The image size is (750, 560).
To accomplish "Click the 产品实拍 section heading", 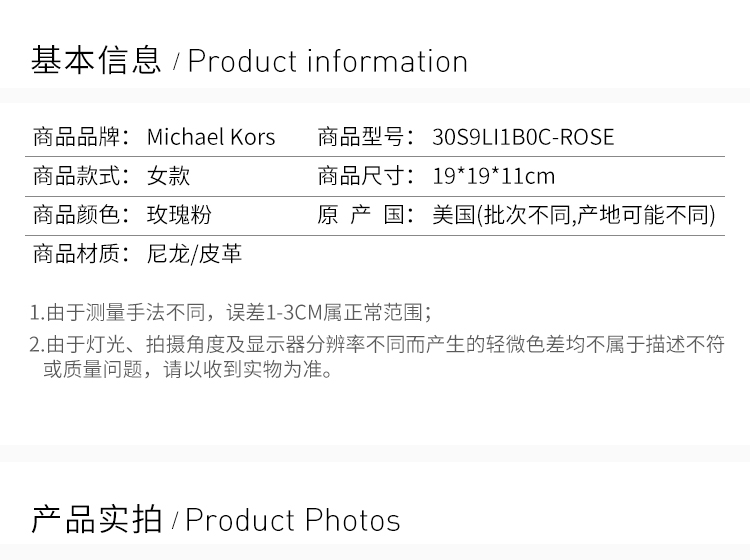I will (x=96, y=520).
